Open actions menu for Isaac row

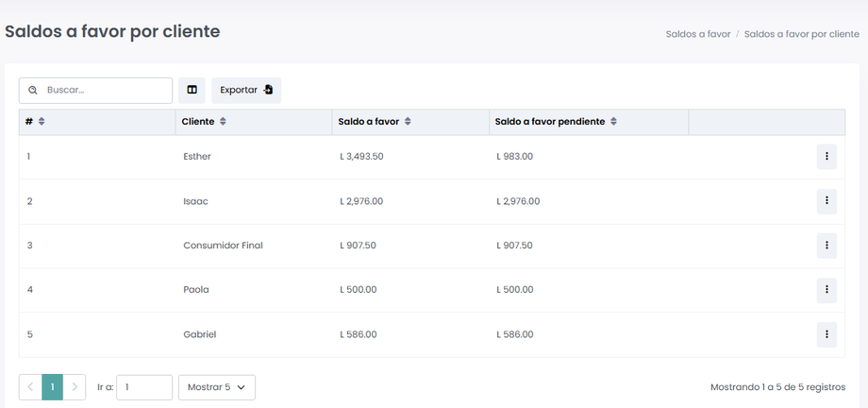coord(826,201)
